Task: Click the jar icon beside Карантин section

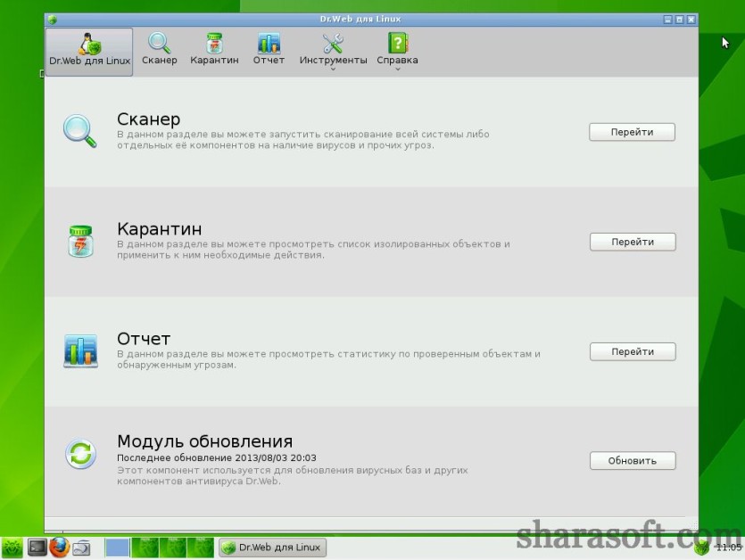Action: [81, 242]
